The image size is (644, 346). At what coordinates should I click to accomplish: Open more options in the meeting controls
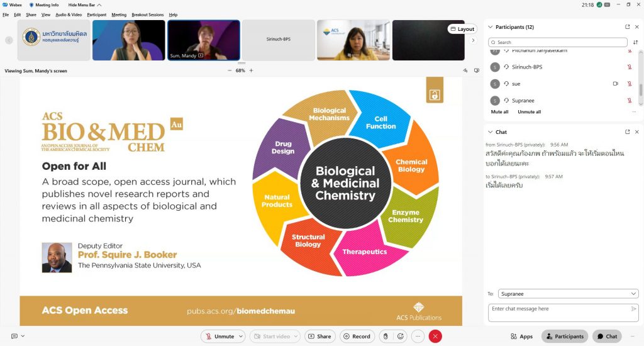pos(418,337)
